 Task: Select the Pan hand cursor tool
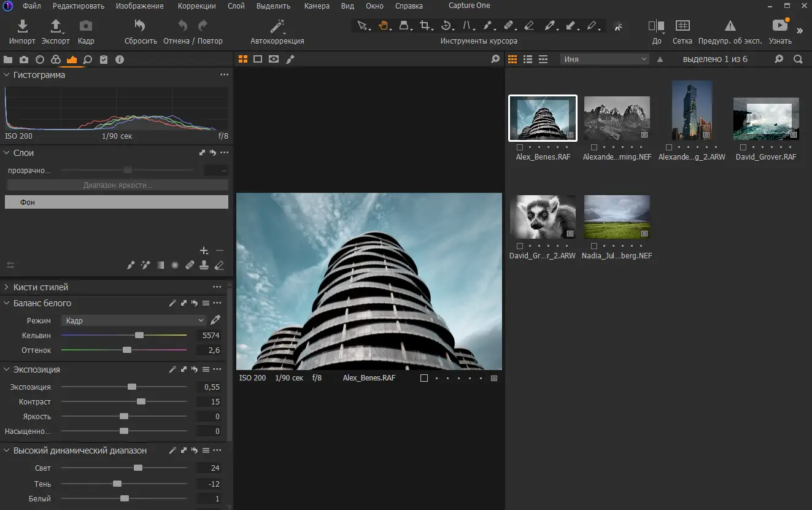(383, 26)
